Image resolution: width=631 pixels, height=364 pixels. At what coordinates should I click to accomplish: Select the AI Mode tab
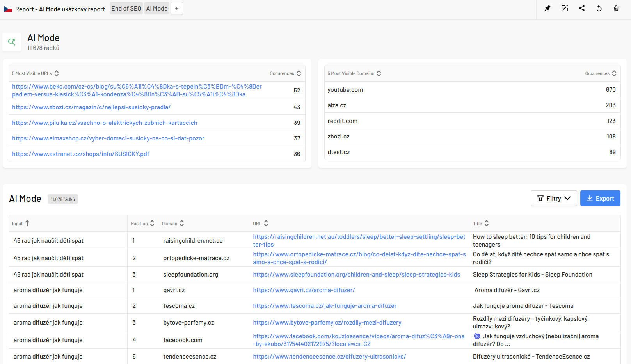coord(157,9)
